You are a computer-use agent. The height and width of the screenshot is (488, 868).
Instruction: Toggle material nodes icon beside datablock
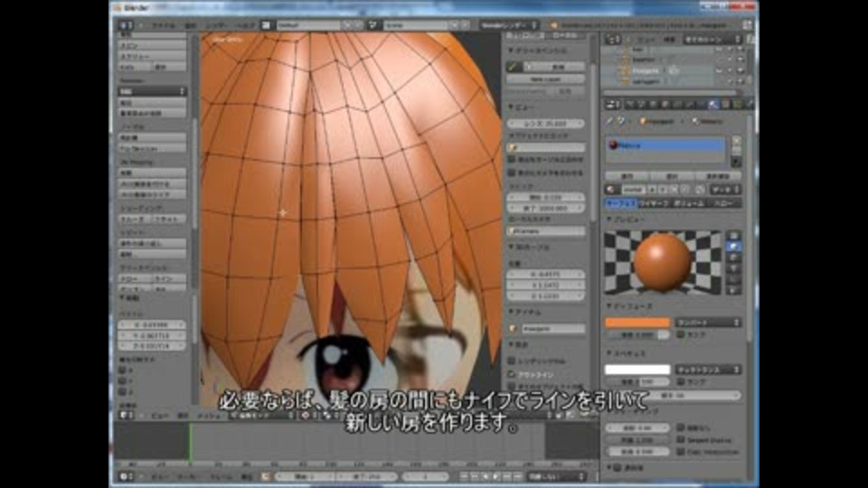700,190
